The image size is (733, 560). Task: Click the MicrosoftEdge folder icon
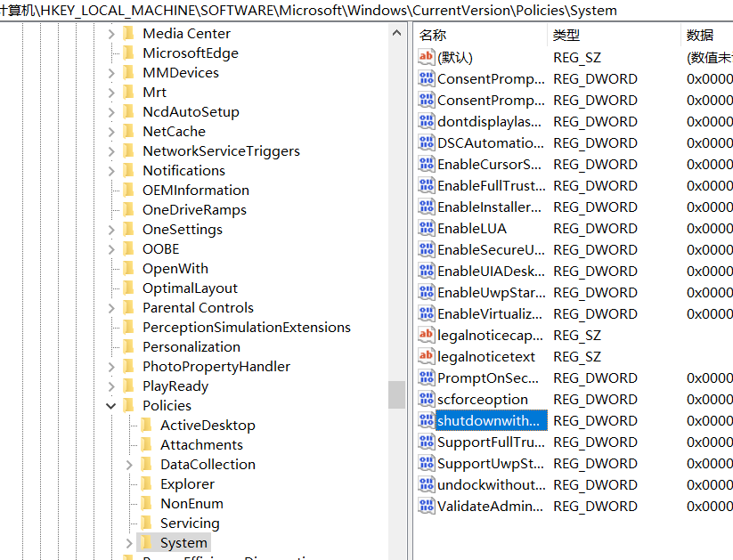(x=128, y=53)
